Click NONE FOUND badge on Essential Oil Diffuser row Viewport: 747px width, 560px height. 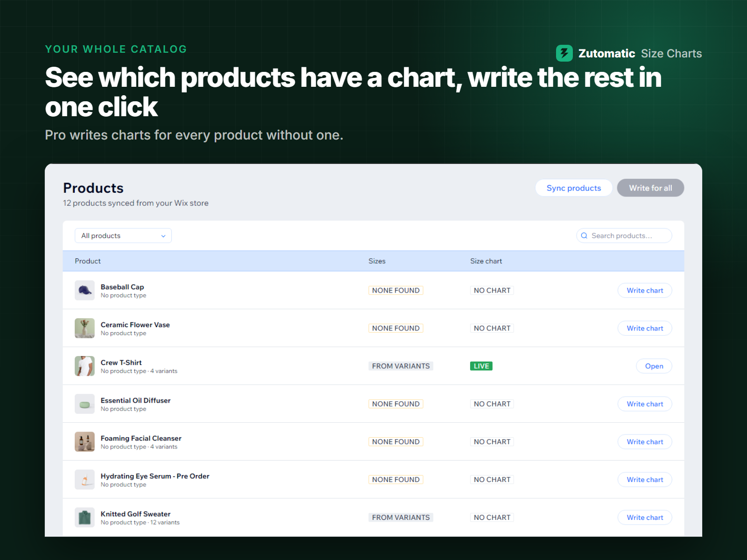point(396,404)
